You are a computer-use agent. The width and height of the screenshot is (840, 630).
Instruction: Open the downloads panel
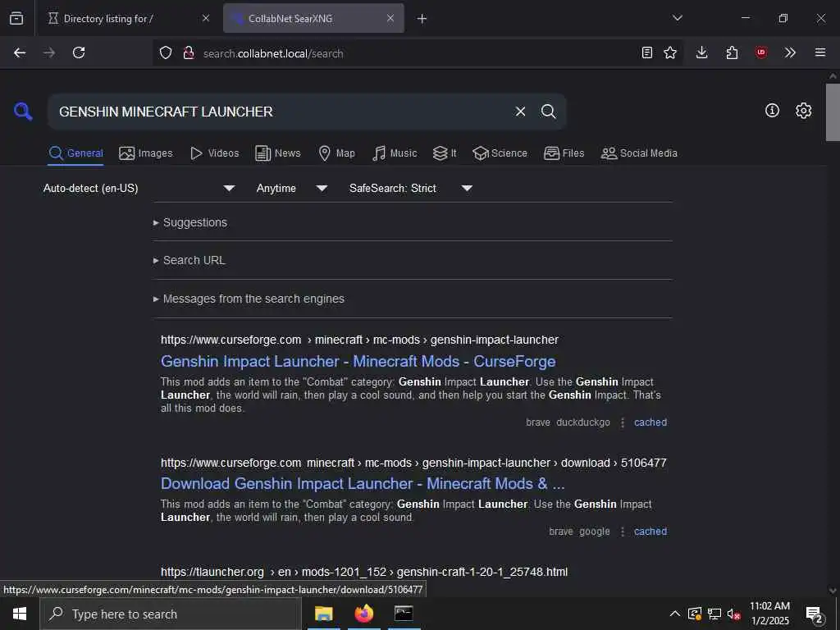702,52
